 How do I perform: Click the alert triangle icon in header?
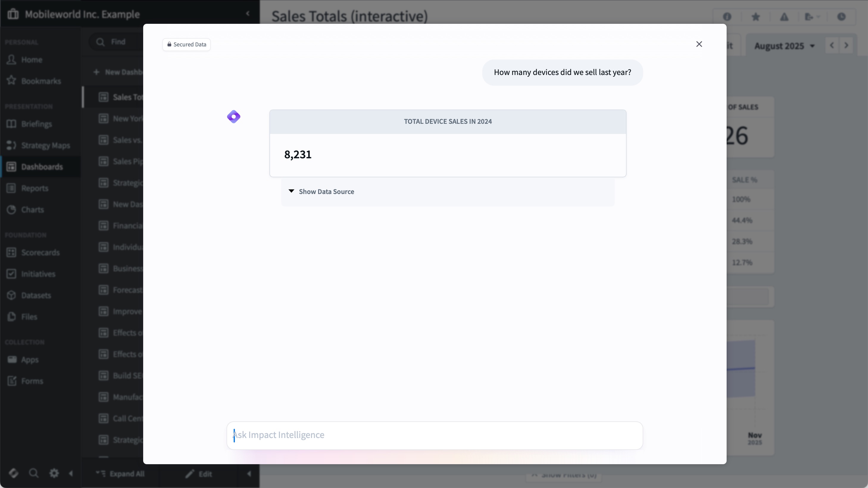point(784,17)
